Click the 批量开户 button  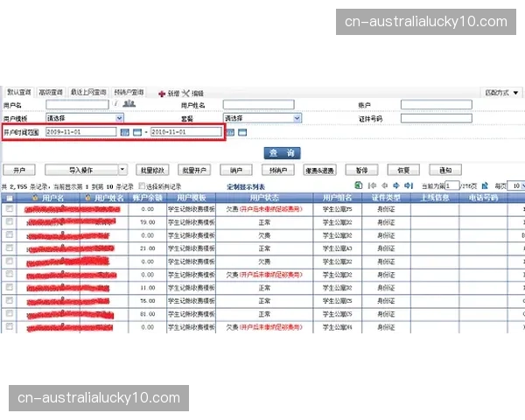[194, 170]
